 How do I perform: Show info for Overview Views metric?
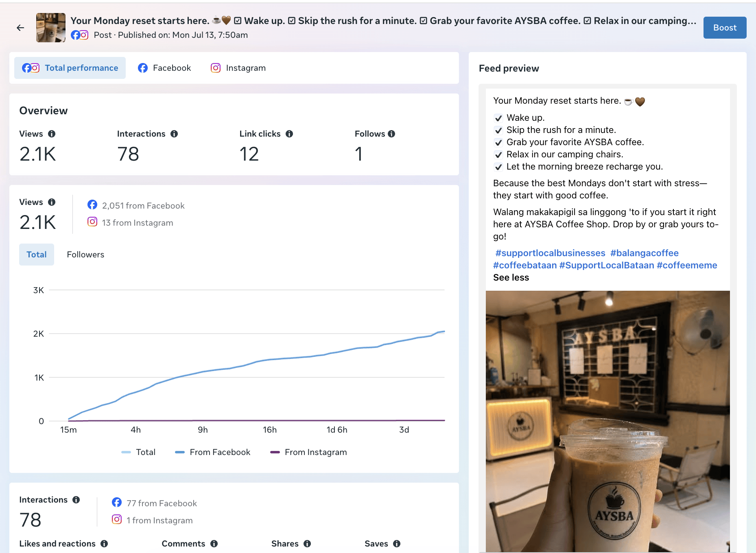coord(52,134)
